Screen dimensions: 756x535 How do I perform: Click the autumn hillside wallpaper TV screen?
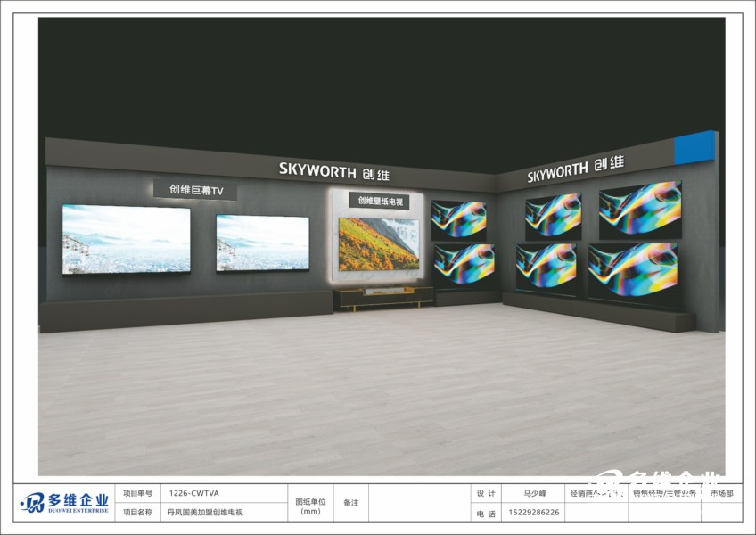pos(379,244)
